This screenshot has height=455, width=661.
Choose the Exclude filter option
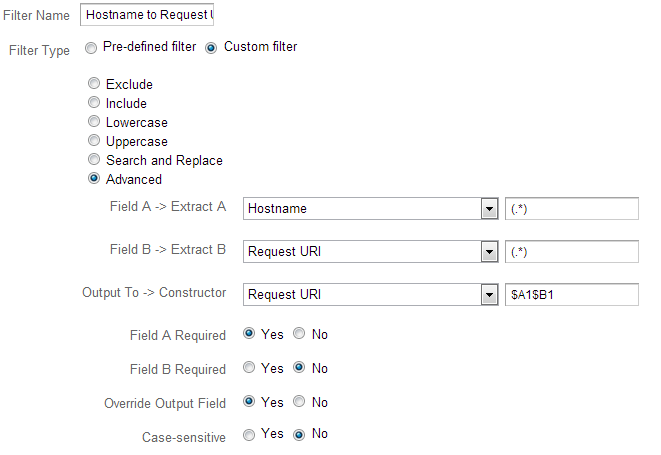[x=95, y=85]
